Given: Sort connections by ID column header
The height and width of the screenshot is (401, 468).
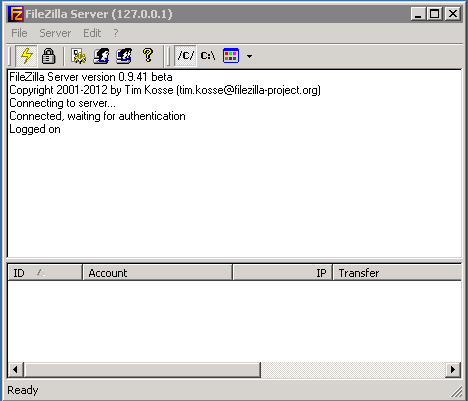Looking at the screenshot, I should click(x=45, y=273).
